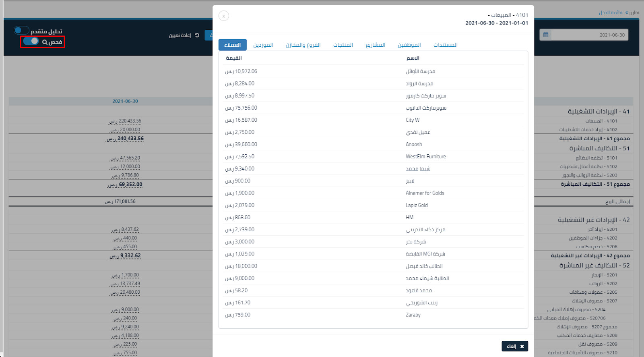Select the active العملاء tab
The height and width of the screenshot is (357, 644).
(x=232, y=45)
